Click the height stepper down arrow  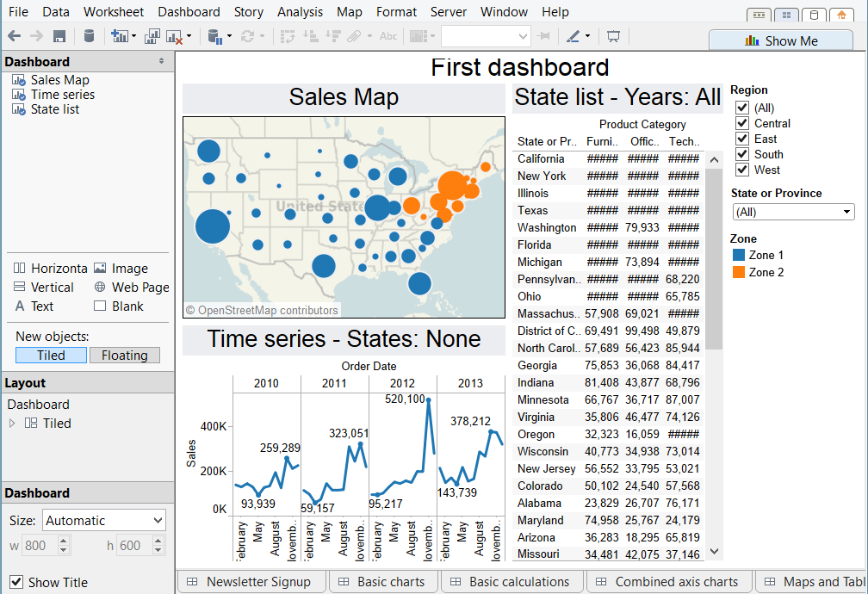pyautogui.click(x=158, y=550)
